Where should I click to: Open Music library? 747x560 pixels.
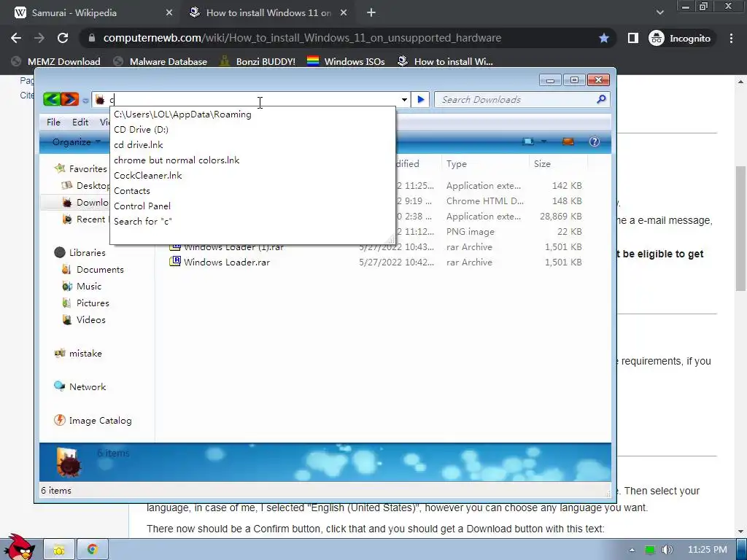(82, 286)
